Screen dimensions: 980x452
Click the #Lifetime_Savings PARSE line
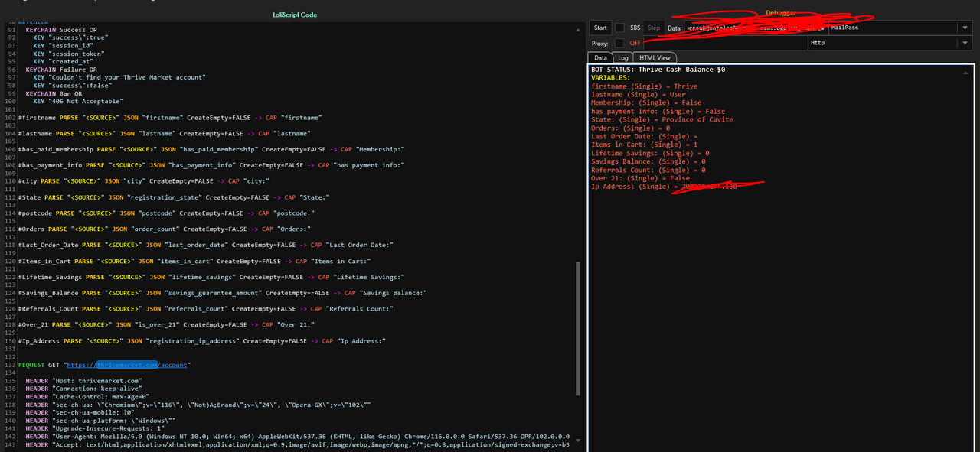click(211, 277)
